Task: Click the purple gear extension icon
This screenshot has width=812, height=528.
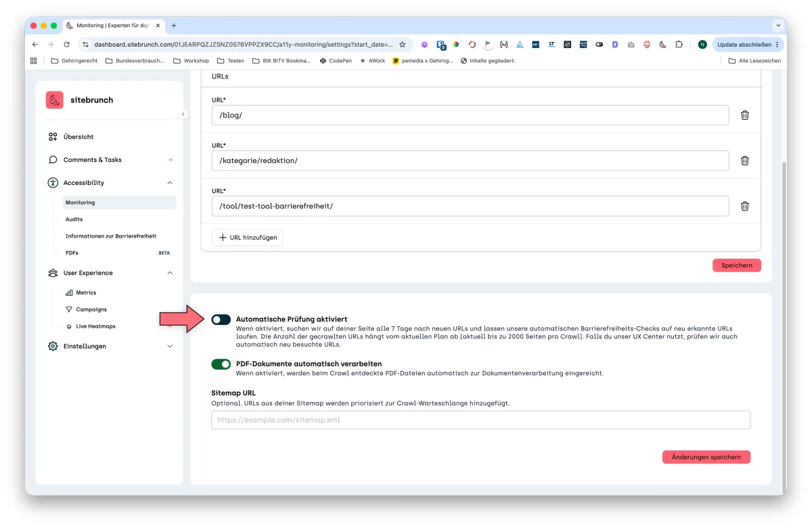Action: click(424, 45)
